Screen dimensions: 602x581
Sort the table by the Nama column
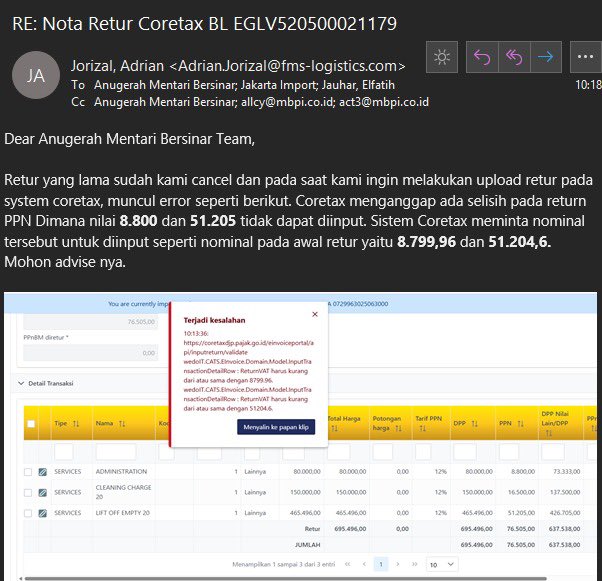point(122,424)
